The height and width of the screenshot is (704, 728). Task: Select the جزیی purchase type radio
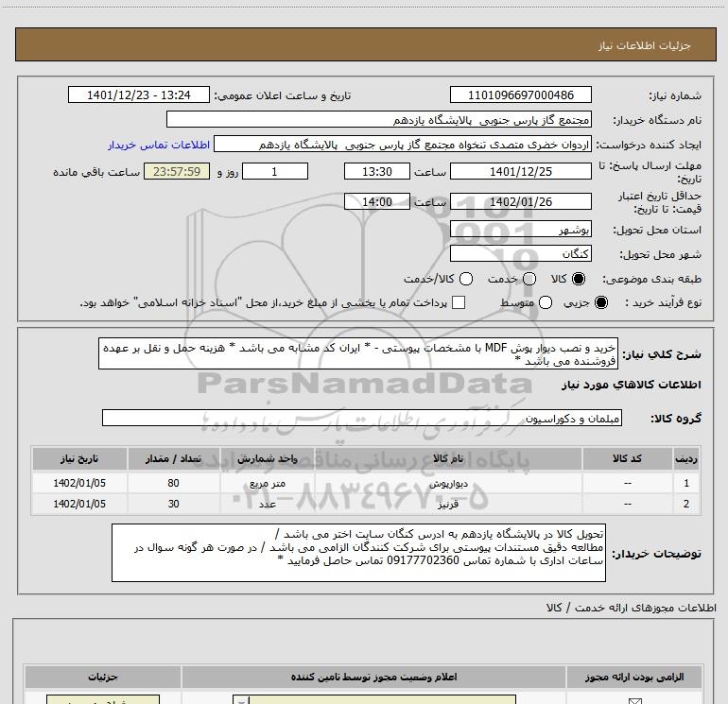(x=601, y=302)
